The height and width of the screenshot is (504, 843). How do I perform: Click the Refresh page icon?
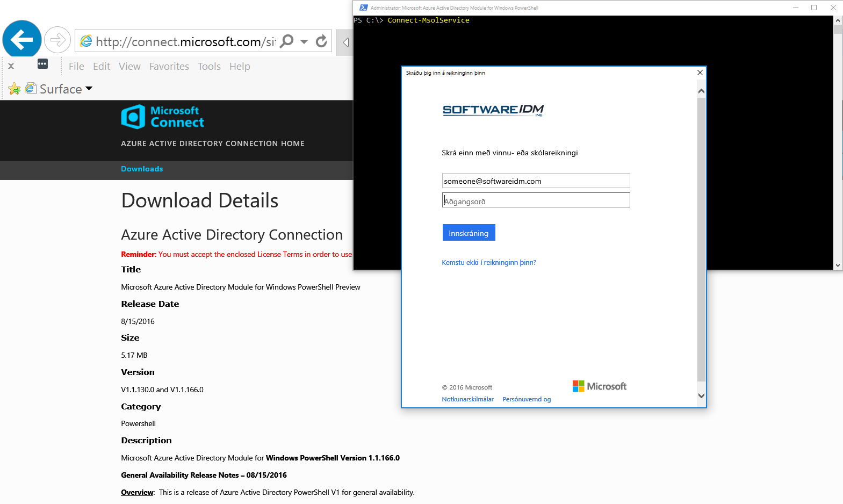(321, 41)
